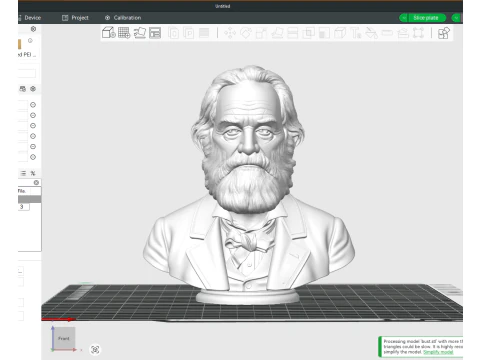Screen dimensions: 480x360
Task: Click the filament settings gear icon
Action: 33,89
